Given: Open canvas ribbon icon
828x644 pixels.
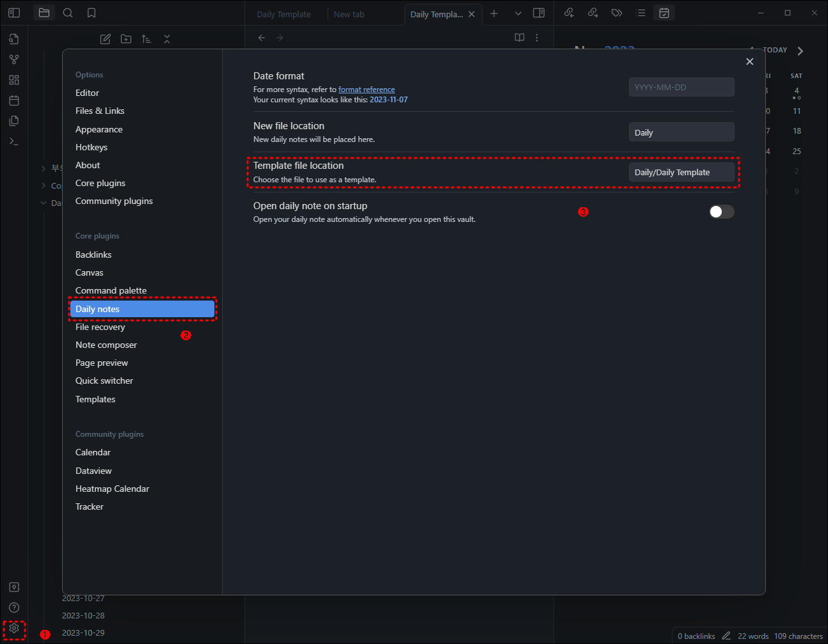Looking at the screenshot, I should [x=14, y=80].
